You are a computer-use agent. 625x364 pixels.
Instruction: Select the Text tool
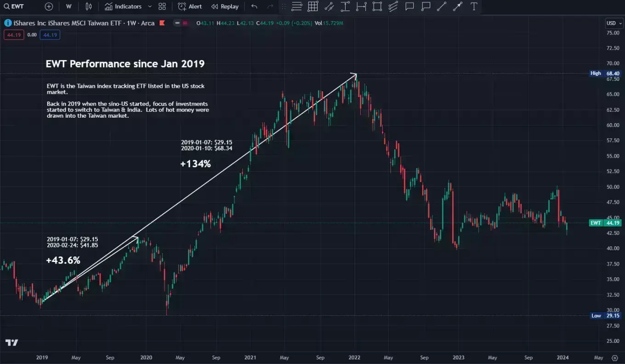[x=474, y=6]
